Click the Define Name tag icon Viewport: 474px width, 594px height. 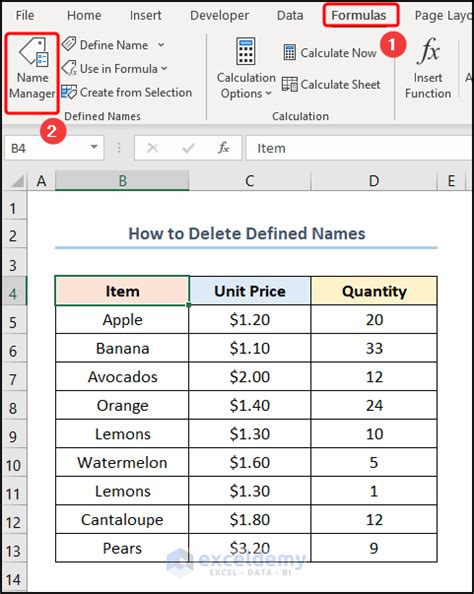click(69, 44)
